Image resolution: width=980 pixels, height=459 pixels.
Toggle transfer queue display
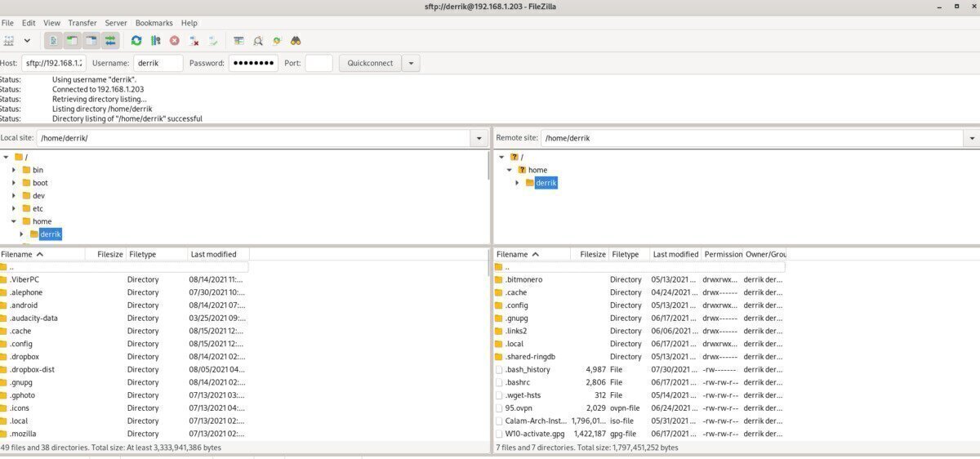[x=110, y=40]
